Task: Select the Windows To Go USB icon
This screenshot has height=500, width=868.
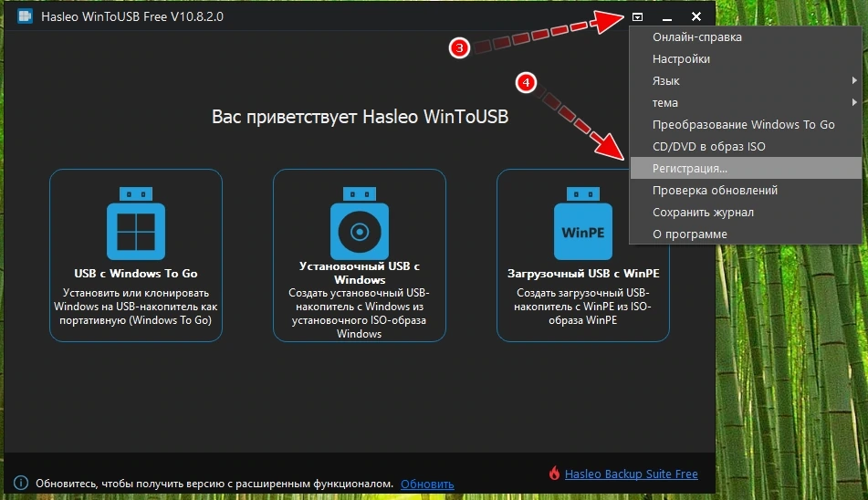Action: (136, 224)
